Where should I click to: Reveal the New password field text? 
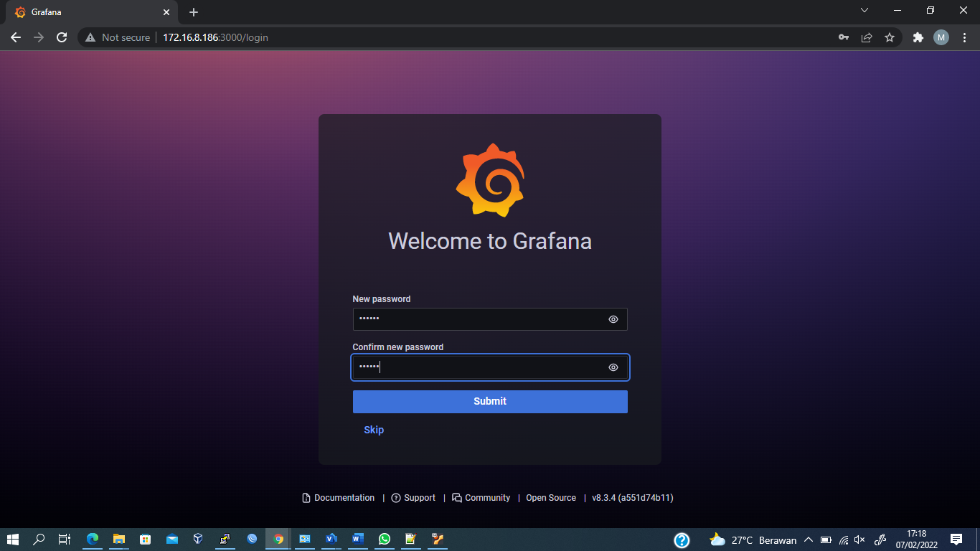tap(613, 319)
